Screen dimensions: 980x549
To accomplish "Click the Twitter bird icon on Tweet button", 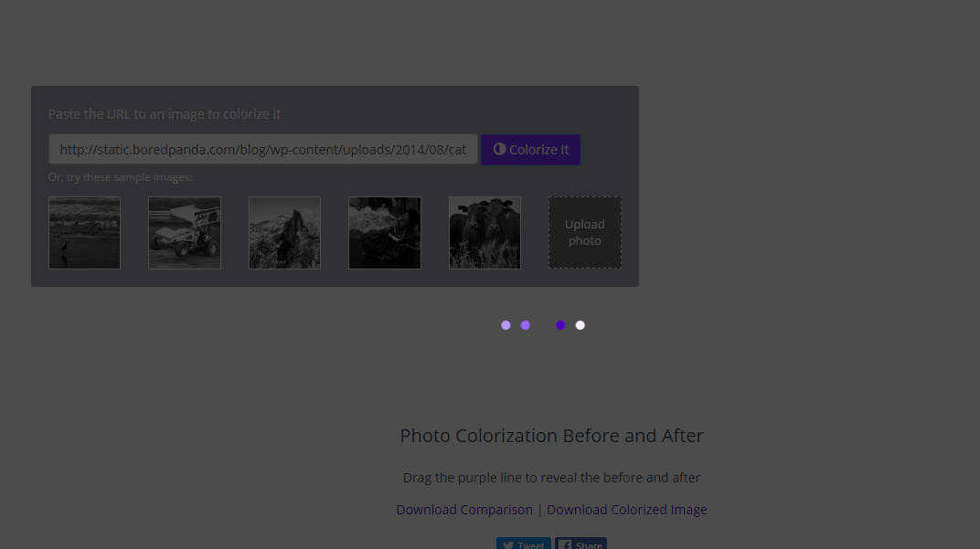I will pos(510,545).
